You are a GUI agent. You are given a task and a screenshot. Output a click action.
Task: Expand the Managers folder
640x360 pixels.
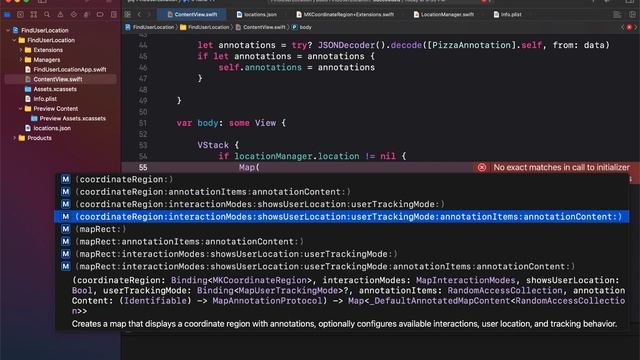pyautogui.click(x=21, y=60)
